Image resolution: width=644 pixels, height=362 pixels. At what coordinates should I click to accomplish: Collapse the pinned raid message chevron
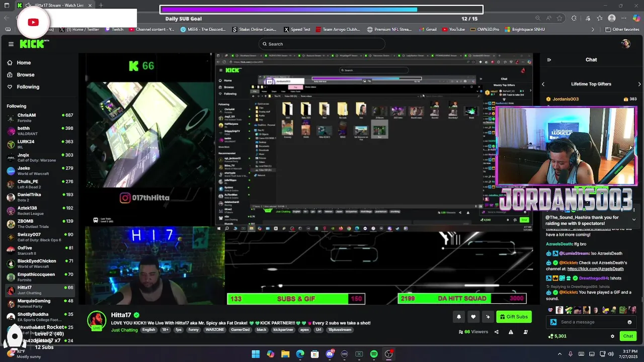point(634,220)
